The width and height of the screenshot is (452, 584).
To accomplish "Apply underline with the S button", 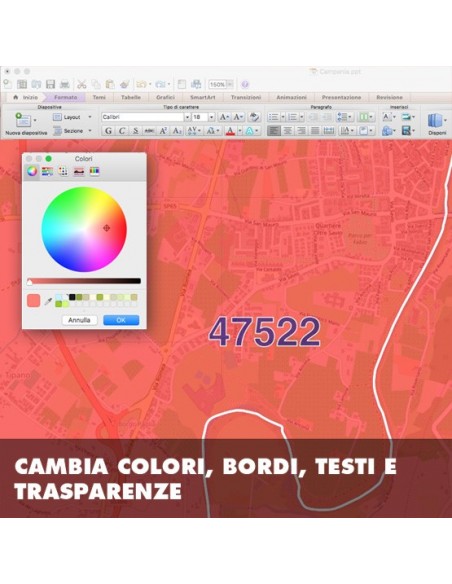I will coord(136,131).
